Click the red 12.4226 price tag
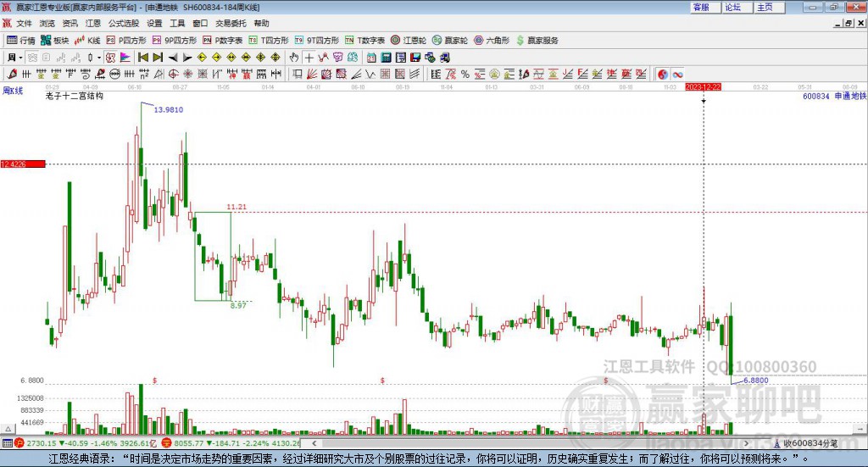The width and height of the screenshot is (868, 467). coord(23,164)
